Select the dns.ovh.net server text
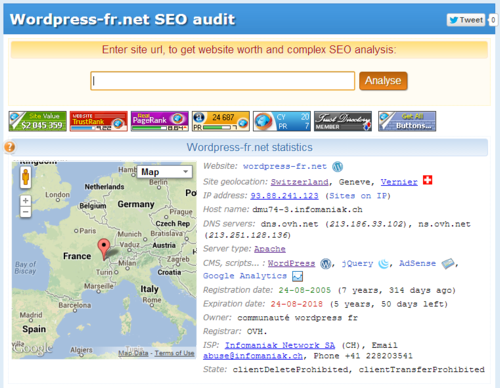This screenshot has height=388, width=500. coord(289,224)
